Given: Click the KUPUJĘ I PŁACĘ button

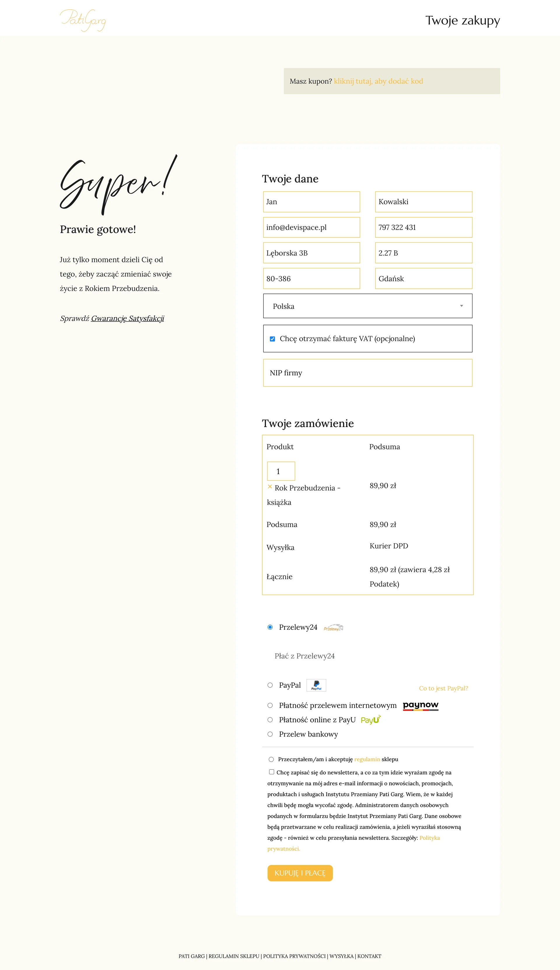Looking at the screenshot, I should 300,873.
